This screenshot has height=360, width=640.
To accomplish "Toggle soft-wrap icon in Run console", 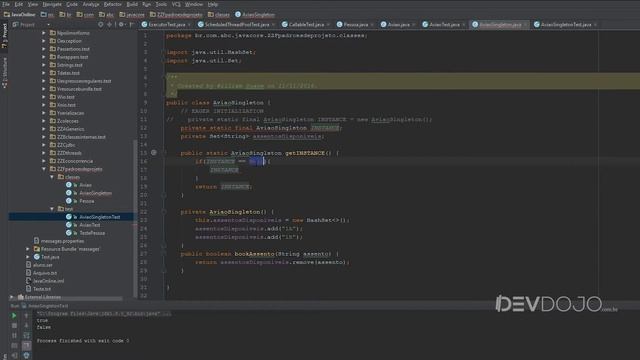I will tap(27, 335).
